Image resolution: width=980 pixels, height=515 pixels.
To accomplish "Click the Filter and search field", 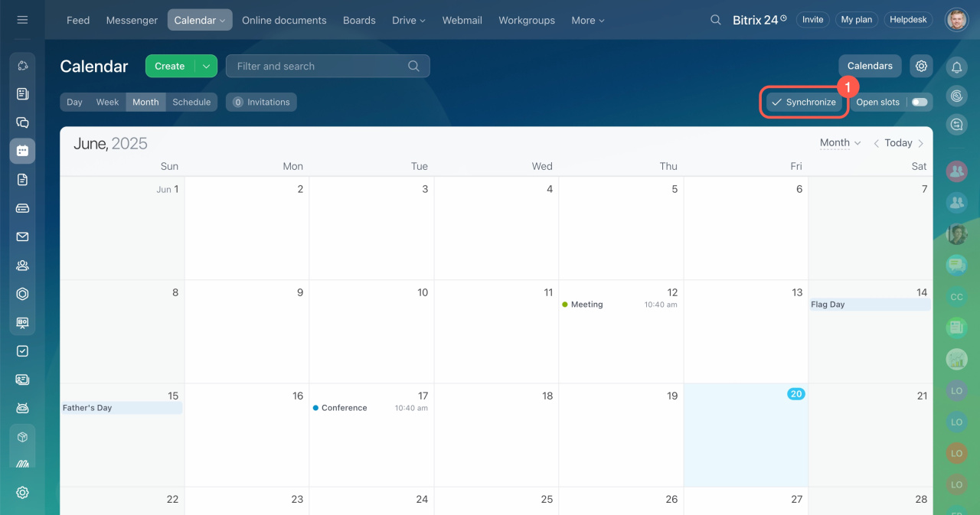I will (x=320, y=67).
